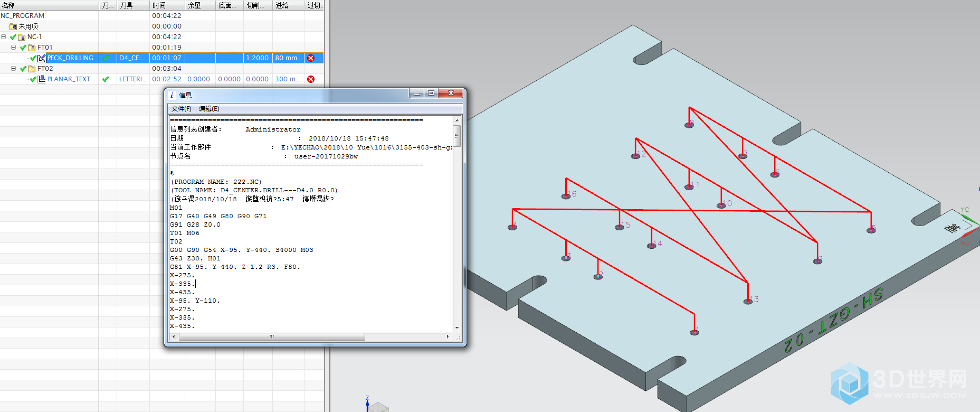980x412 pixels.
Task: Click the scroll-up arrow in 信息 window
Action: [457, 120]
